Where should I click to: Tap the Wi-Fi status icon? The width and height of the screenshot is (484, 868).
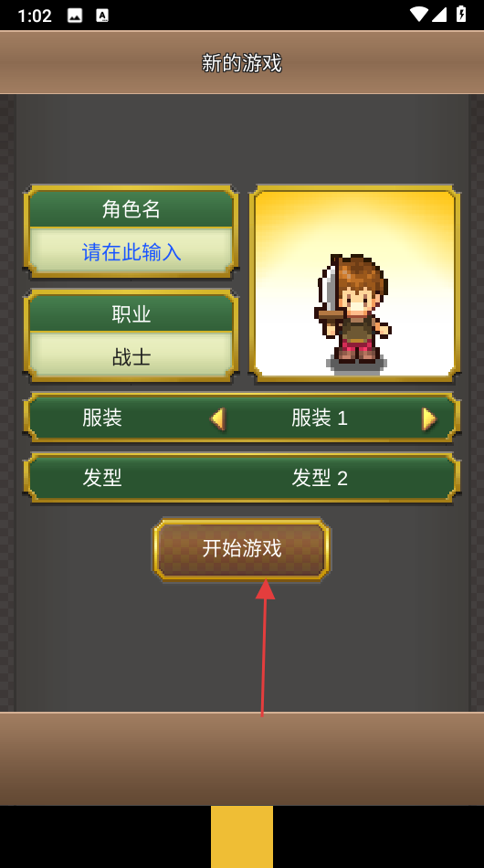419,15
